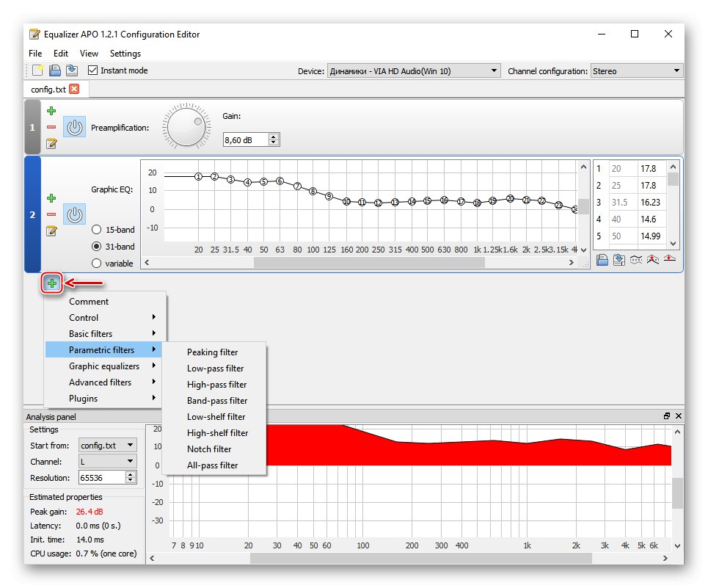Image resolution: width=708 pixels, height=588 pixels.
Task: Undock the Analysis panel
Action: coord(666,416)
